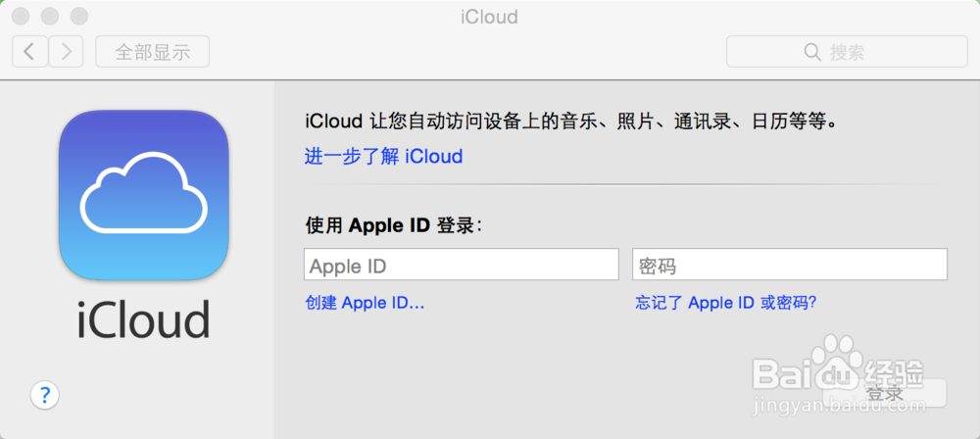Click the iCloud cloud app icon

(x=143, y=194)
